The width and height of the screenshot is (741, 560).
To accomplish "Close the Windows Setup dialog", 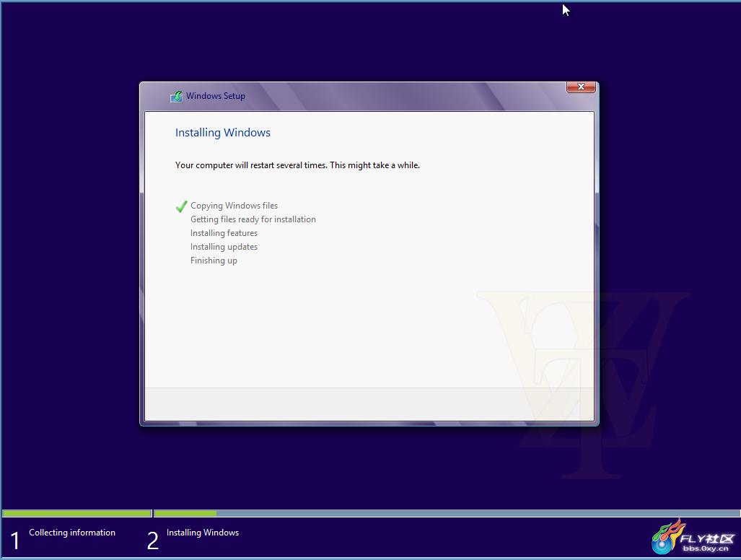I will (x=581, y=87).
